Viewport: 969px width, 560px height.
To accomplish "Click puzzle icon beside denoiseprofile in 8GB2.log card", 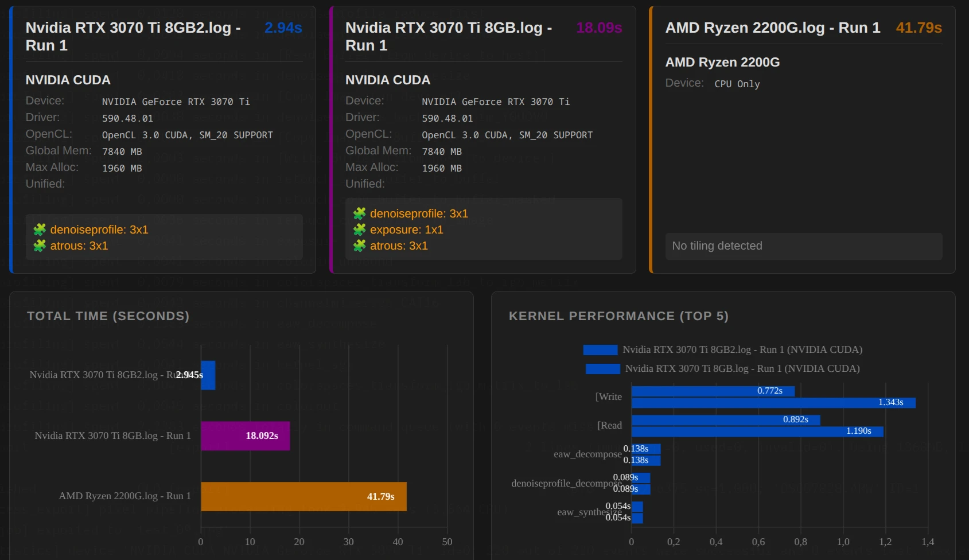I will pos(40,230).
